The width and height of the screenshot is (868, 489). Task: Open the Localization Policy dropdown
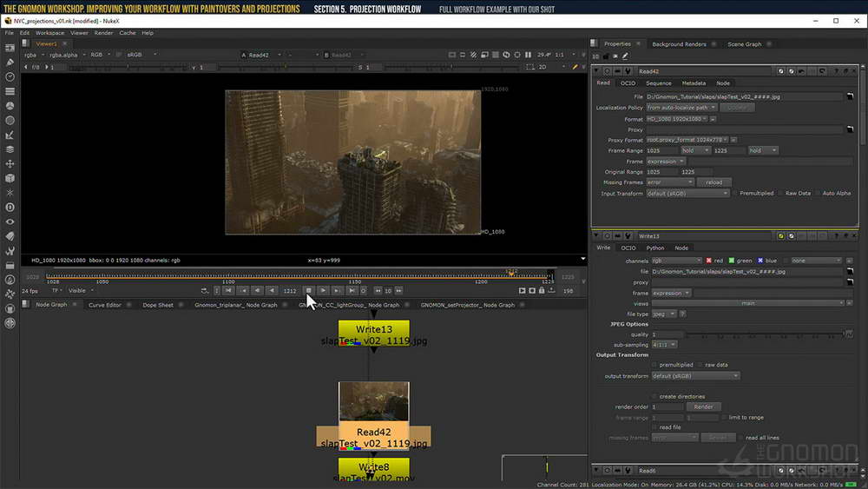tap(681, 108)
